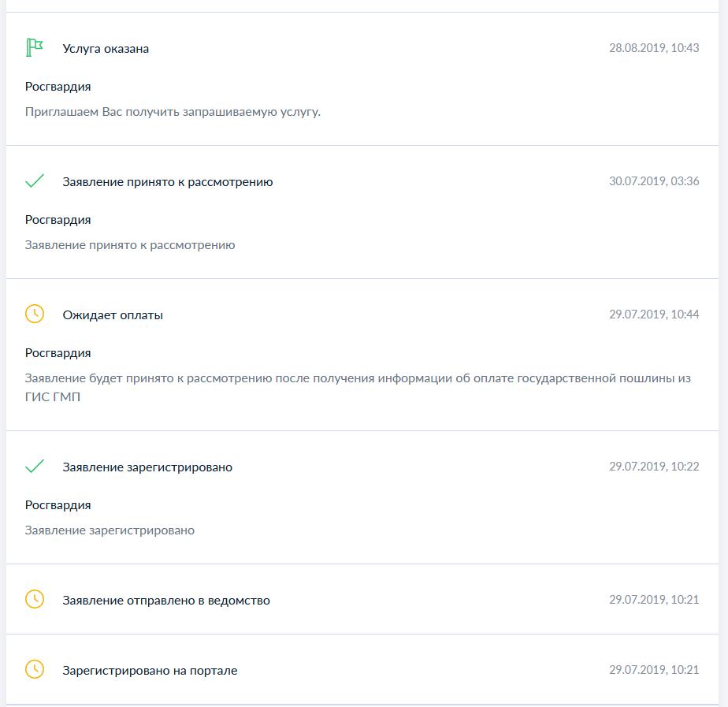
Task: Click the ГИС ГМП payment notice text
Action: pyautogui.click(x=358, y=387)
